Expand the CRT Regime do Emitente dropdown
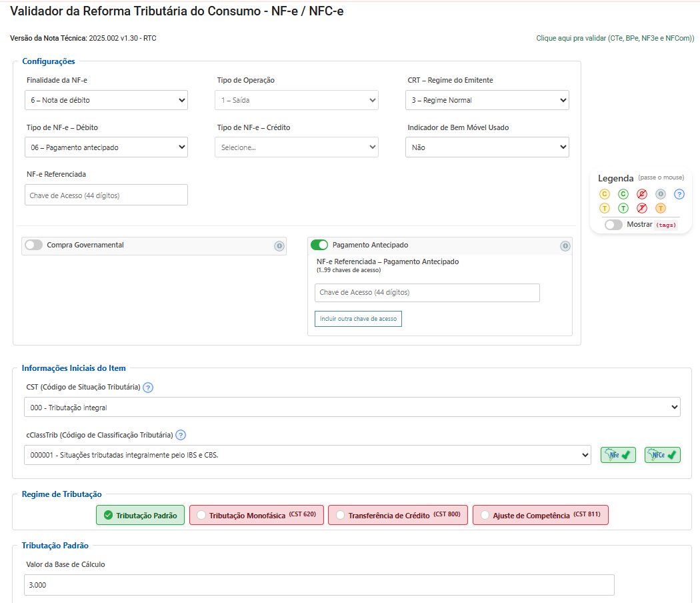Image resolution: width=700 pixels, height=603 pixels. (x=487, y=100)
